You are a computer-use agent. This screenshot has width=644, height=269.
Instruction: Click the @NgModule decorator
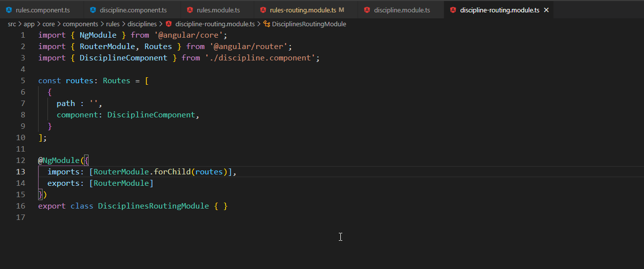click(x=59, y=161)
